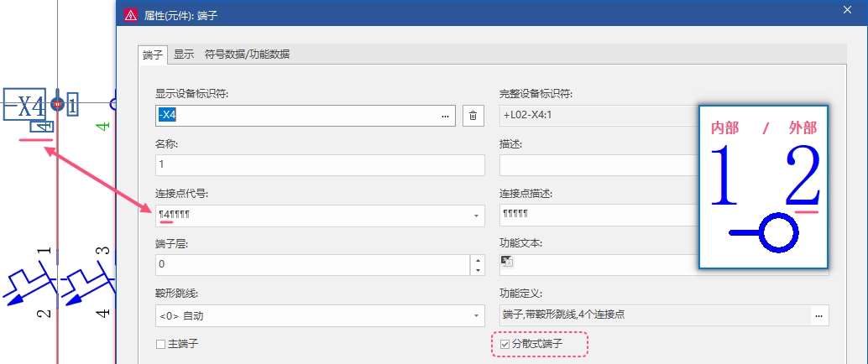This screenshot has height=364, width=868.
Task: Select the 端子 tab
Action: click(x=153, y=55)
